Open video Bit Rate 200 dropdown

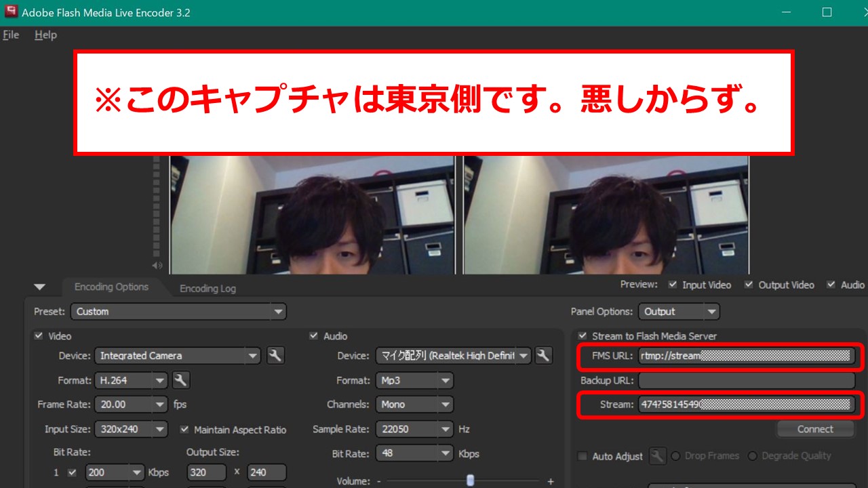click(116, 472)
